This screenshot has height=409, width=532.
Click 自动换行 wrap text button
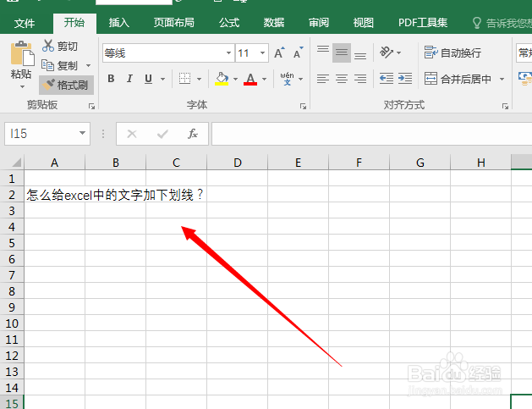click(x=452, y=53)
